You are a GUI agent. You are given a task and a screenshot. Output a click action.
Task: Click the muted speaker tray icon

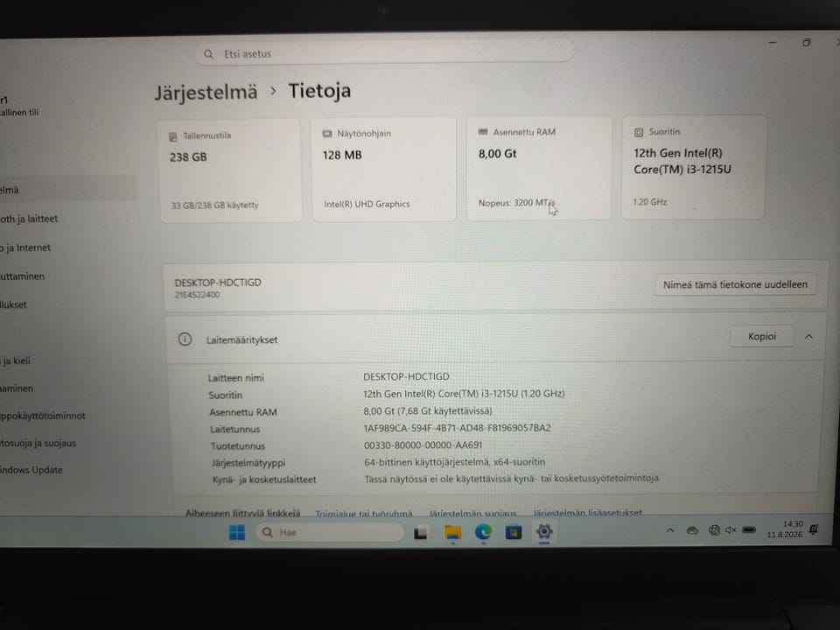[x=731, y=530]
